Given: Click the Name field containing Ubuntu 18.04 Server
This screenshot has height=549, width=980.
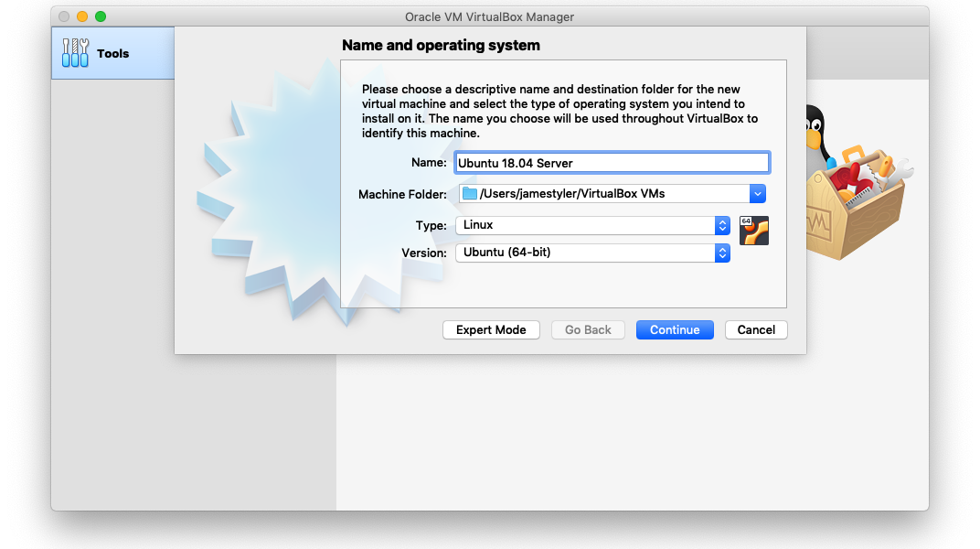Looking at the screenshot, I should point(612,163).
